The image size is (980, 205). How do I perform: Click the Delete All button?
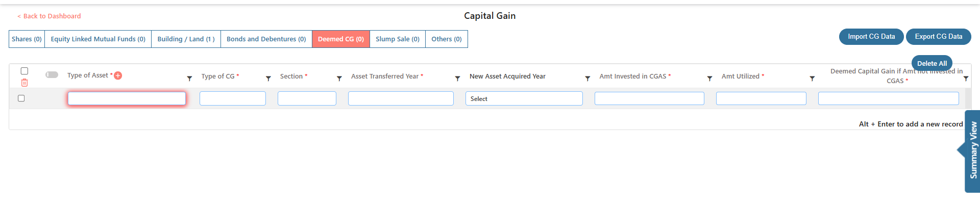(932, 63)
